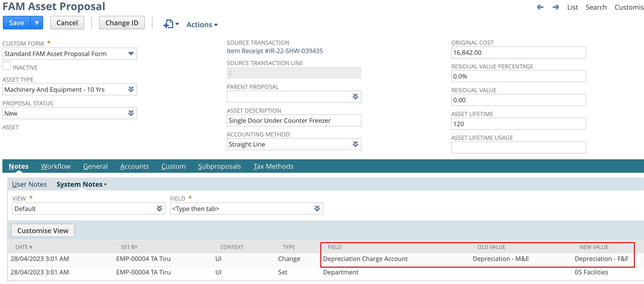Image resolution: width=644 pixels, height=284 pixels.
Task: Open Parent Proposal double-chevron selector
Action: (355, 96)
